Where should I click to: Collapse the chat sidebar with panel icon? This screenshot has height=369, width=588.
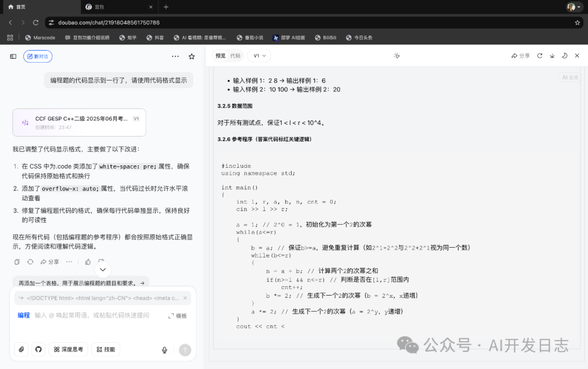13,56
